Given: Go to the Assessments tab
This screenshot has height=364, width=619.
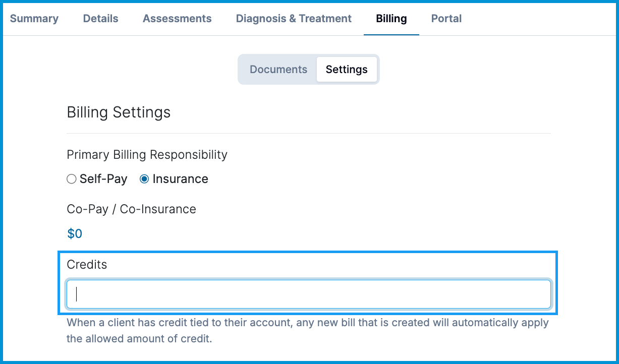Looking at the screenshot, I should coord(177,19).
